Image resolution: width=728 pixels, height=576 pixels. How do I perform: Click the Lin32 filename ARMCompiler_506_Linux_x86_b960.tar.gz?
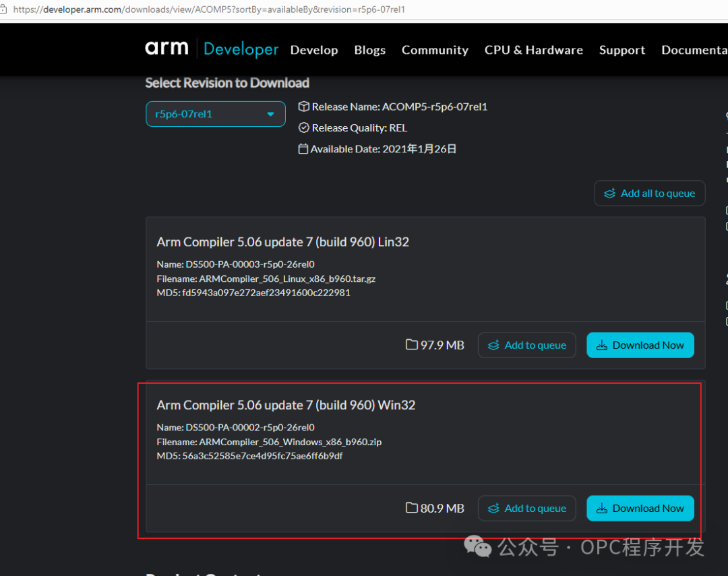click(x=287, y=279)
